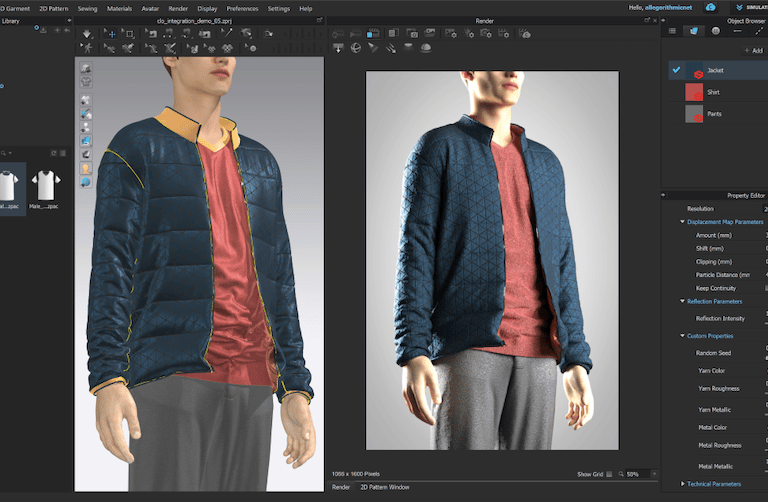Expand the Technical Parameters section

coord(683,484)
